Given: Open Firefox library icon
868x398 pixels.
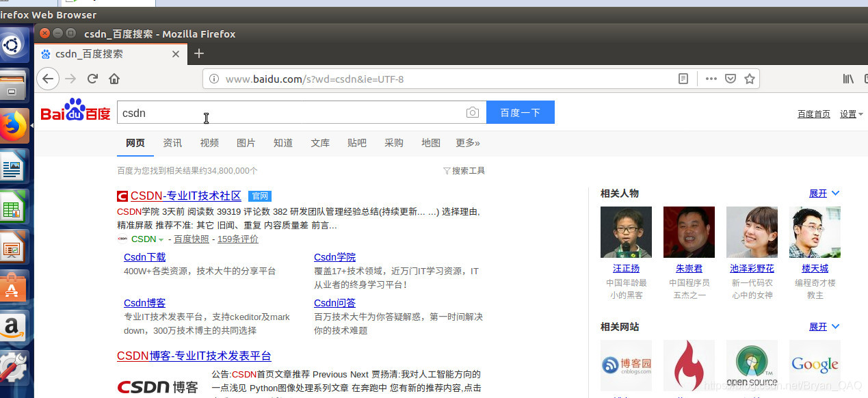Looking at the screenshot, I should click(848, 79).
